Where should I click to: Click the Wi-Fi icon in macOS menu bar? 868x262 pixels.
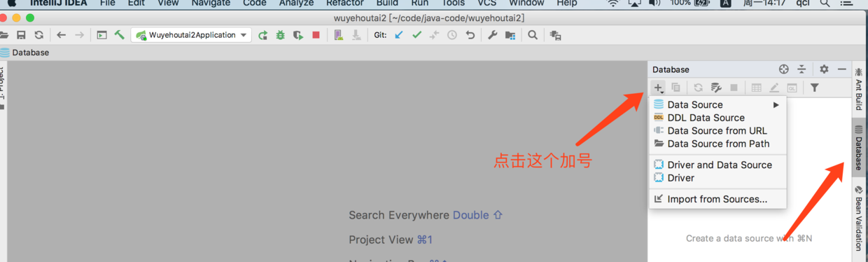coord(613,3)
